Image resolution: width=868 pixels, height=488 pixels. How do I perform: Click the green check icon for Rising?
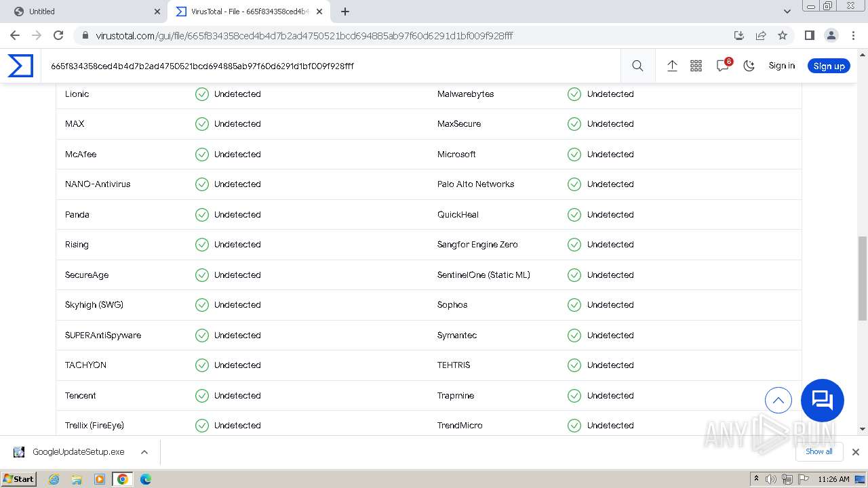click(x=202, y=245)
